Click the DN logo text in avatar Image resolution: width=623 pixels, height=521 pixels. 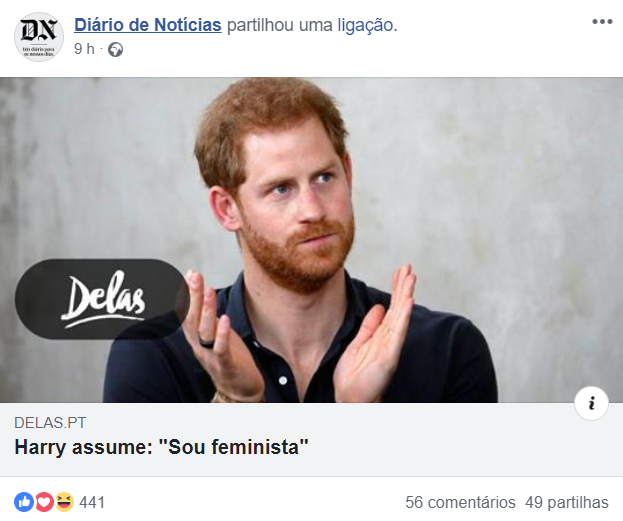coord(39,31)
